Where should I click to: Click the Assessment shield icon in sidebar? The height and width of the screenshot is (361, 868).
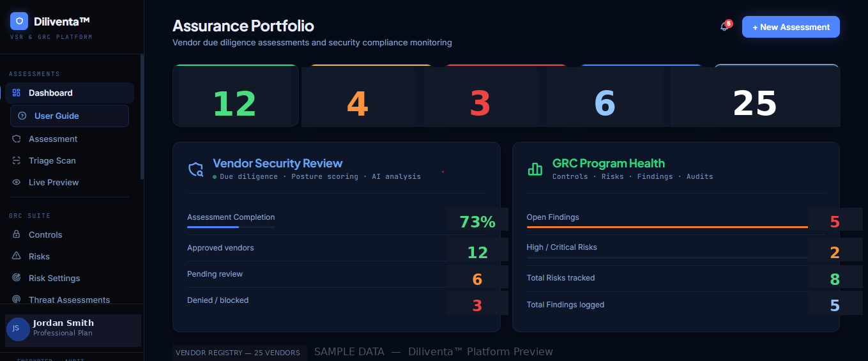[x=17, y=139]
